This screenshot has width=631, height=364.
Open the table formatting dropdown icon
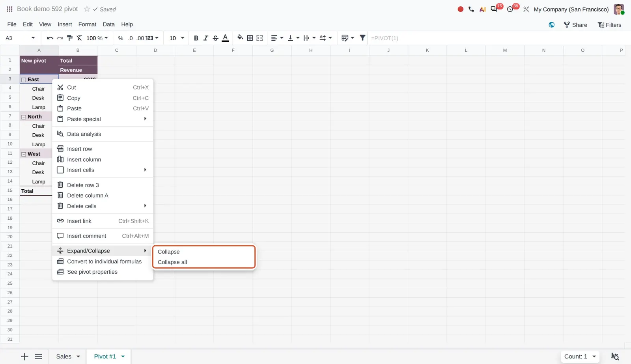[x=347, y=38]
